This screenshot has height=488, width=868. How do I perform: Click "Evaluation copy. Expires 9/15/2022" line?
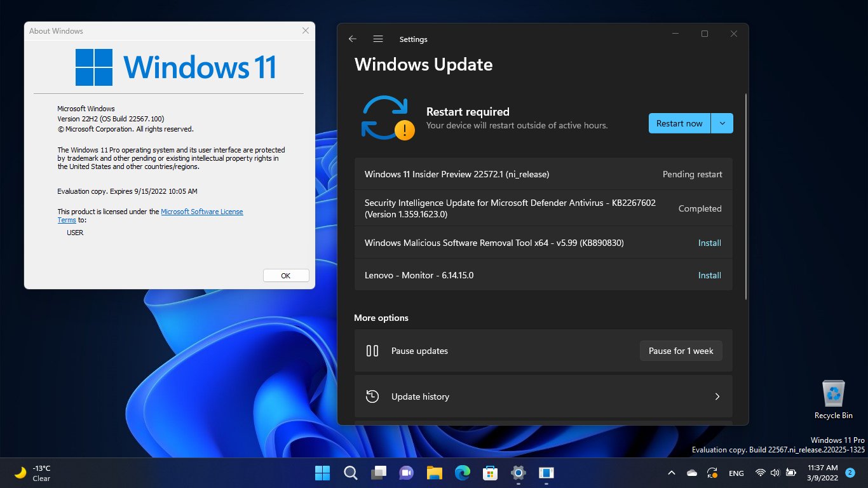click(127, 191)
